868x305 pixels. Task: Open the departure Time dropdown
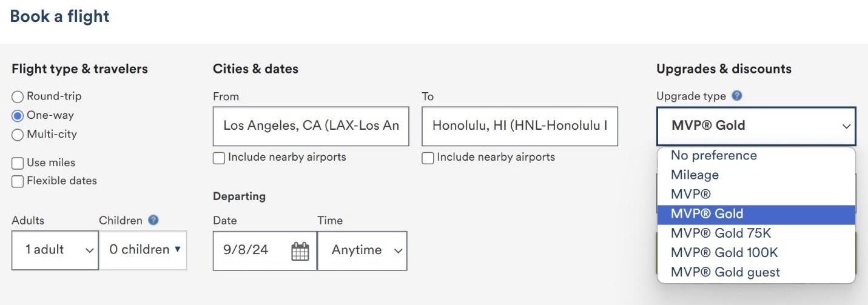362,250
